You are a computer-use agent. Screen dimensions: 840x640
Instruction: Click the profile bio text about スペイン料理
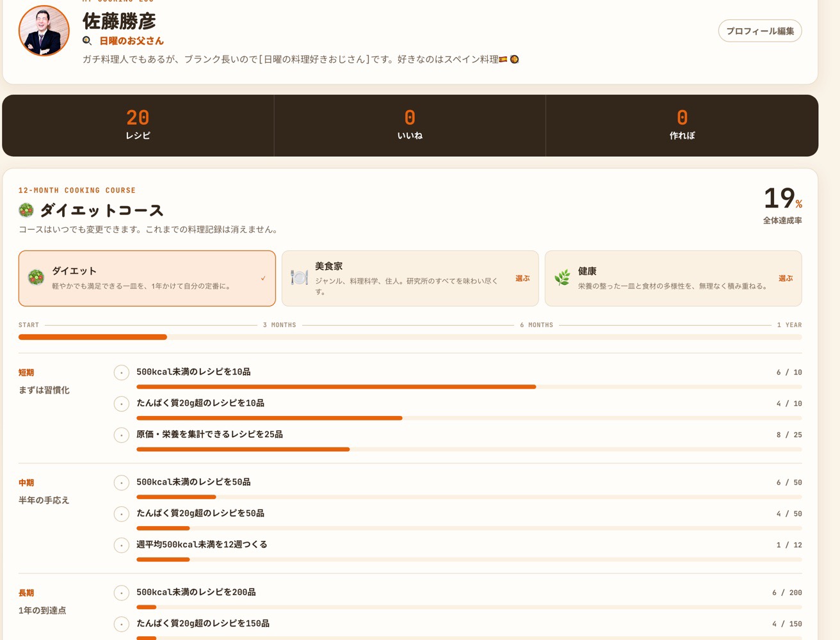tap(300, 59)
